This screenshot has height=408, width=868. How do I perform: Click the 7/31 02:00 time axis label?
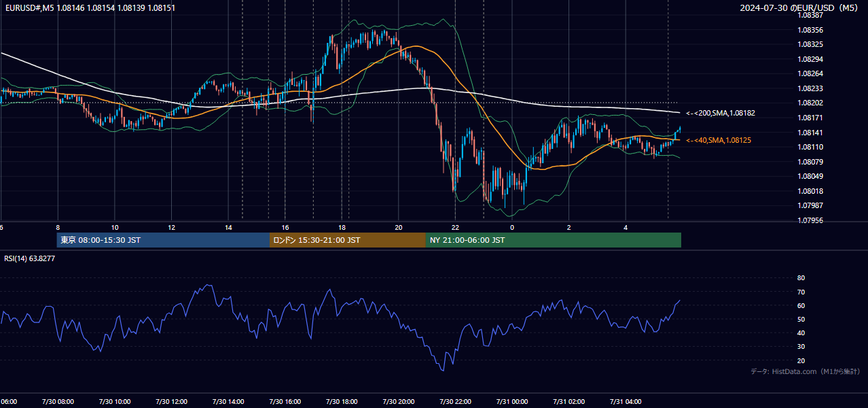[x=569, y=402]
